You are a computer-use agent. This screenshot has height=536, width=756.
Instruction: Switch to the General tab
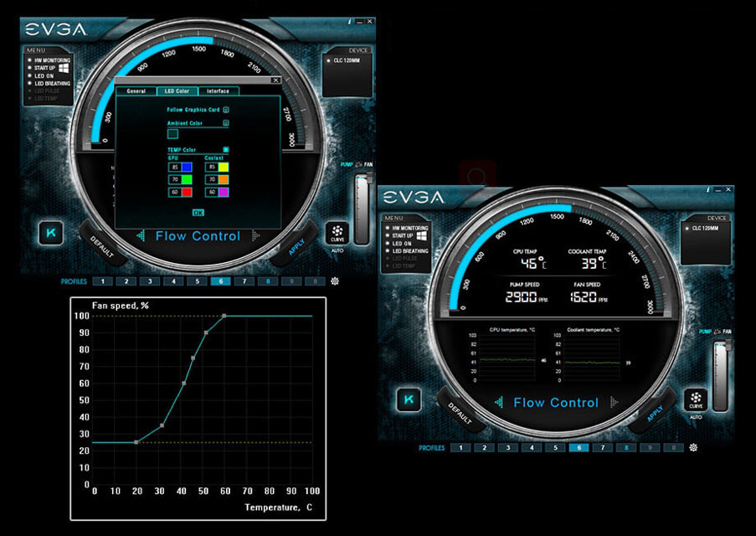pyautogui.click(x=136, y=90)
